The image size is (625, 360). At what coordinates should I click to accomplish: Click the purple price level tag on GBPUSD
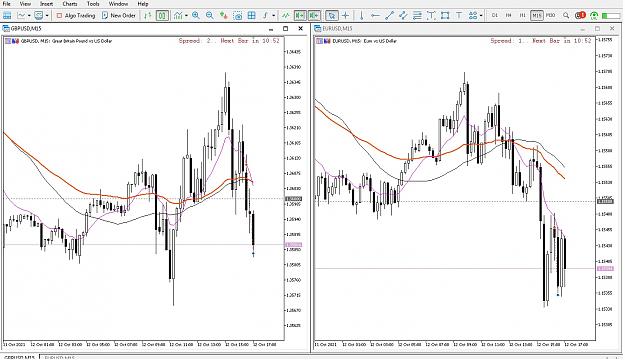click(x=293, y=245)
